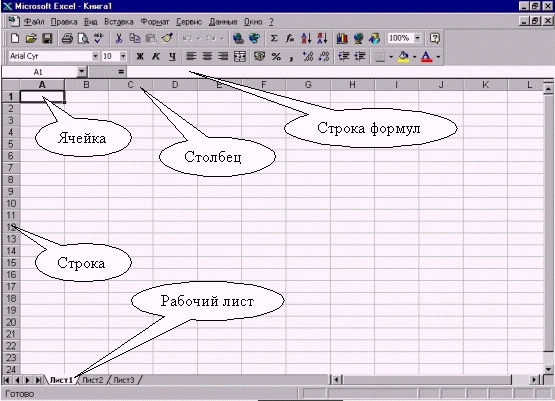Apply yellow fill color bucket
Image resolution: width=555 pixels, height=401 pixels.
404,57
